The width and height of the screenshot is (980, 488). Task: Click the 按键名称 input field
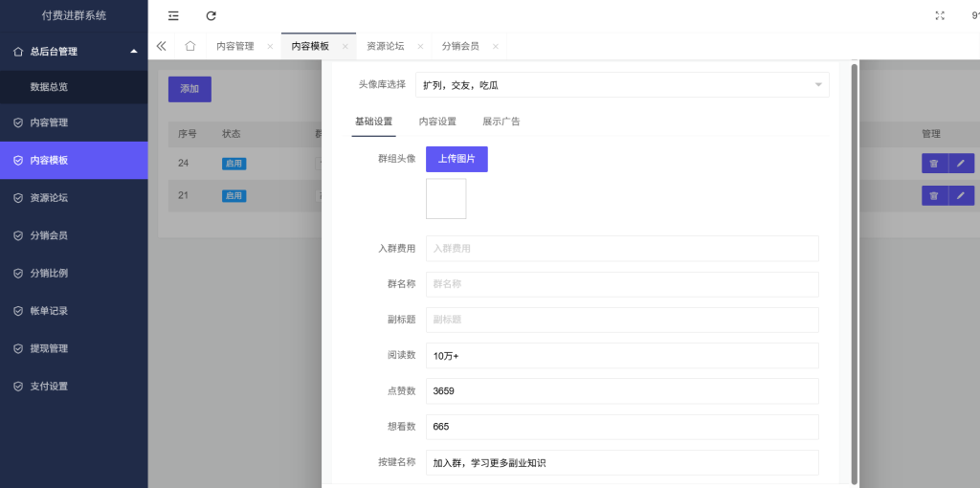(x=622, y=463)
